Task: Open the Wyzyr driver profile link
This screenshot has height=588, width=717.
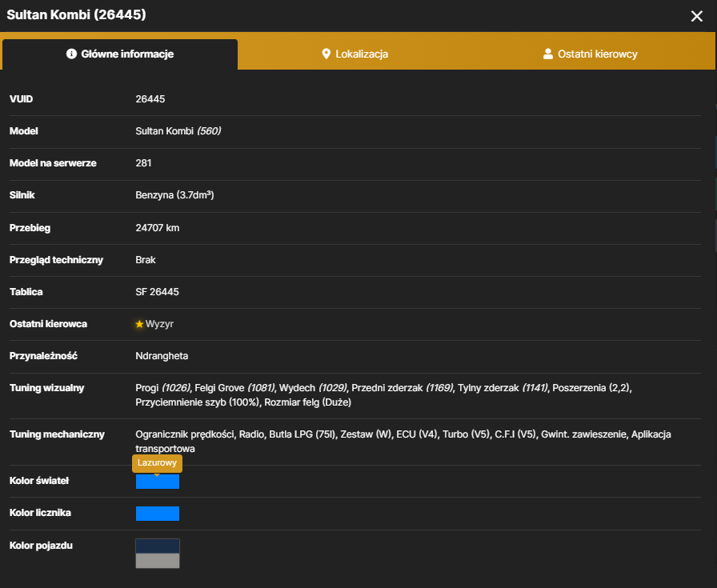Action: 159,324
